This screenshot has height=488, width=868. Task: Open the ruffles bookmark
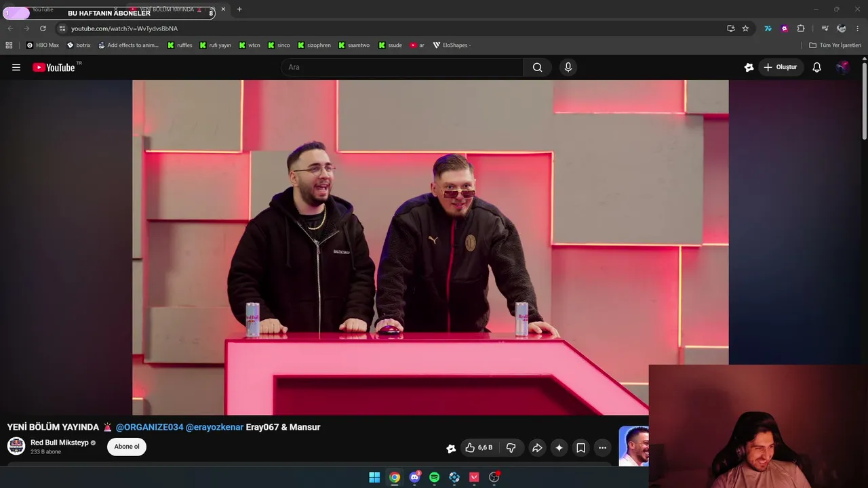coord(180,45)
